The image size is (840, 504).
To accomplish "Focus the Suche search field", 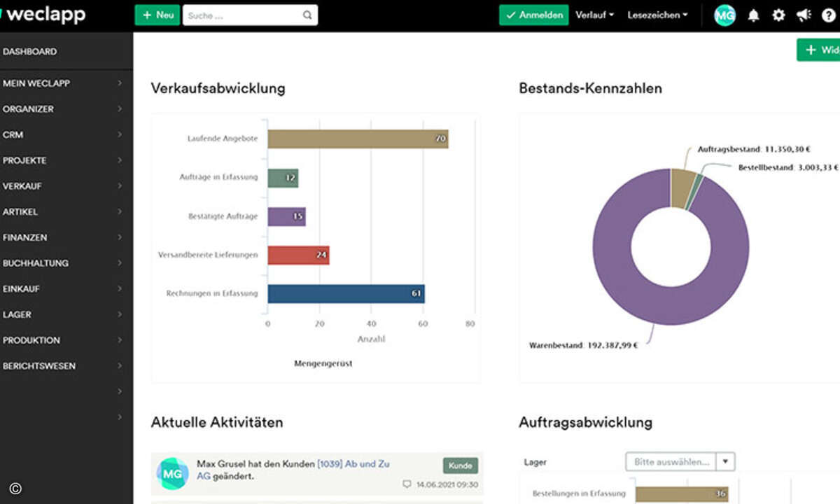I will pyautogui.click(x=241, y=15).
